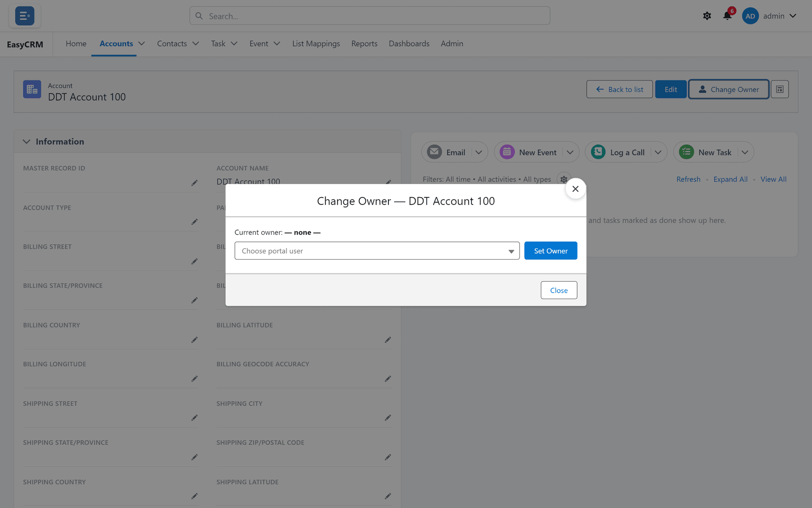This screenshot has height=508, width=812.
Task: Click the pencil for Billing Latitude
Action: (388, 340)
